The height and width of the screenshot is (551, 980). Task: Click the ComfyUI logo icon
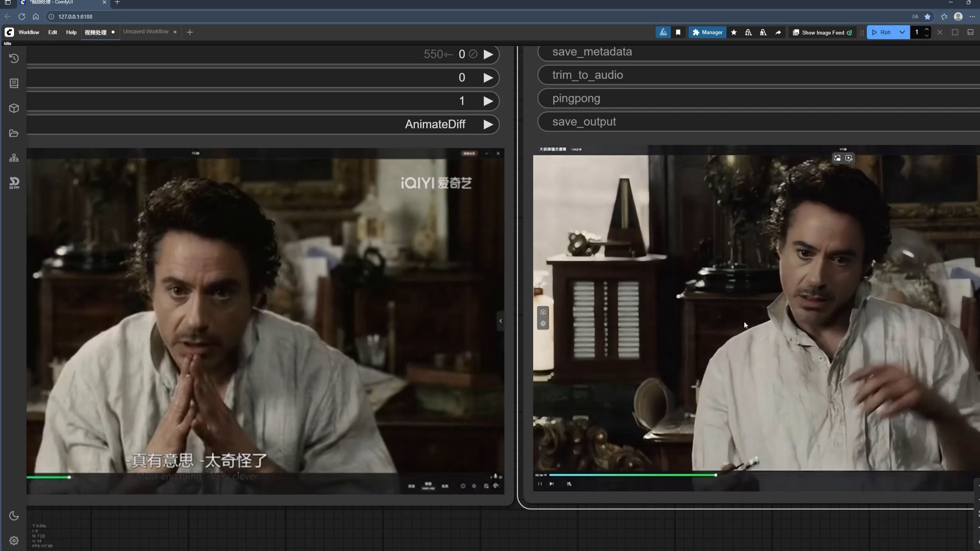tap(9, 32)
